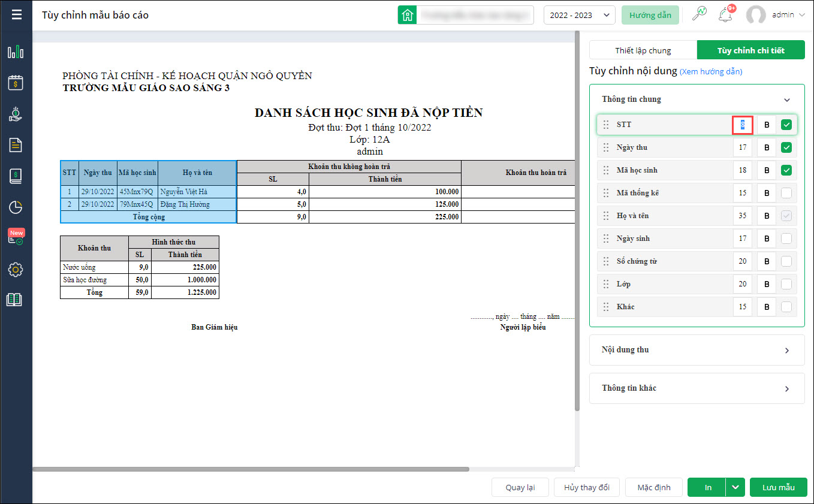Click the bar chart dashboard sidebar icon
This screenshot has width=814, height=504.
tap(16, 52)
